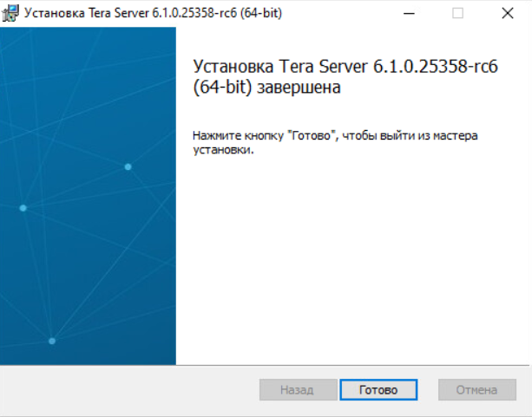This screenshot has width=532, height=417.
Task: Click the greyed-out Отмена button
Action: tap(477, 390)
